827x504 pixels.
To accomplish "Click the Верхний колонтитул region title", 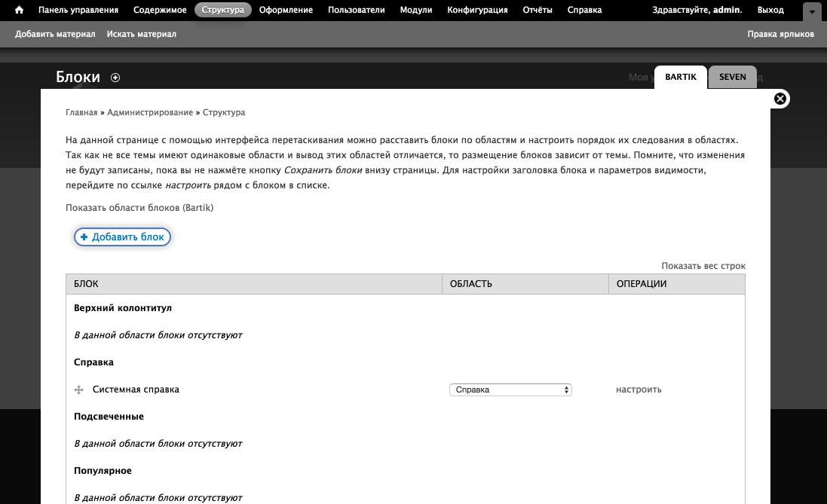I will point(123,308).
